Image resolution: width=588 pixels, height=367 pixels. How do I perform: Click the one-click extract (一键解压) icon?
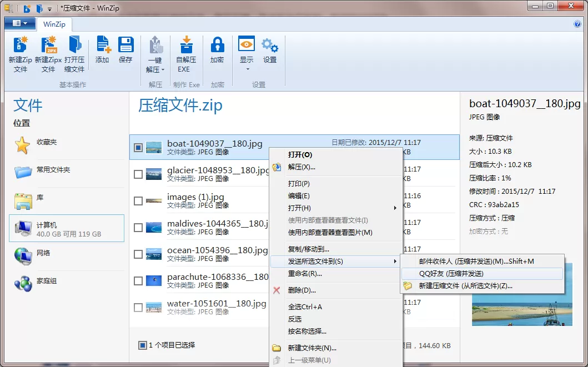click(x=155, y=44)
